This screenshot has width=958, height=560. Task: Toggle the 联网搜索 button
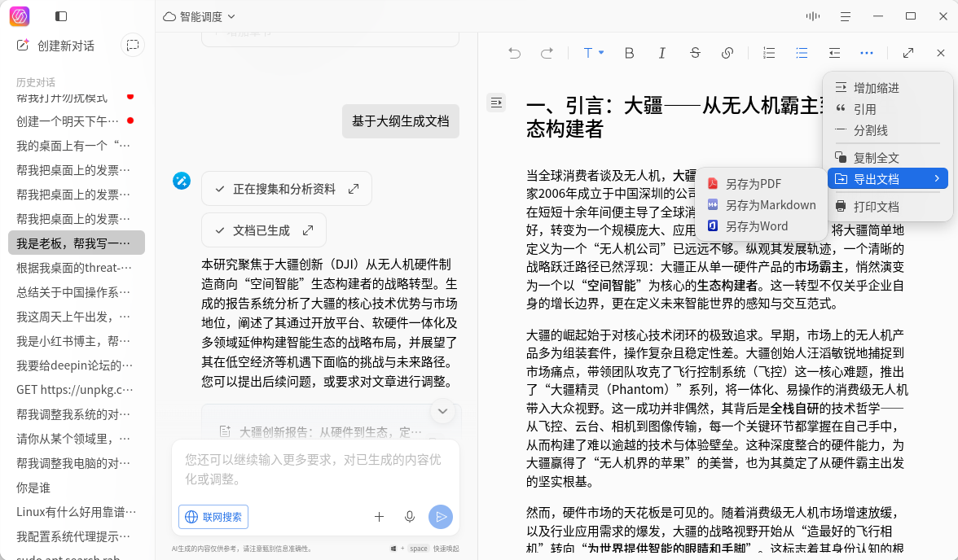[x=213, y=517]
